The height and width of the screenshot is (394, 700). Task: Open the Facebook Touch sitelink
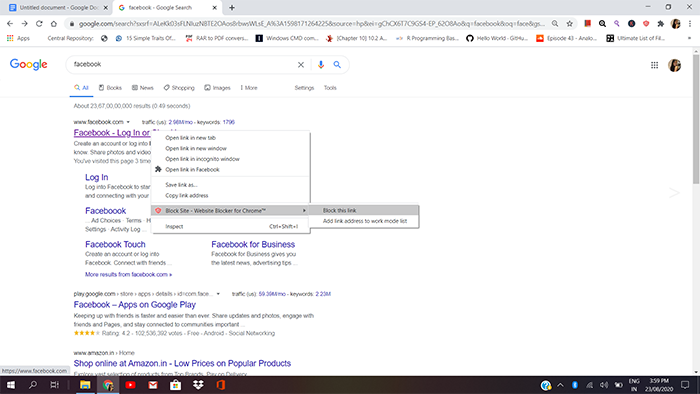(x=115, y=245)
